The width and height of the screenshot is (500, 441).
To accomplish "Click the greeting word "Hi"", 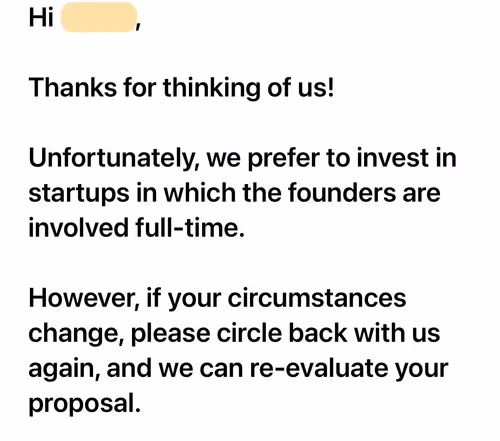I will [41, 17].
